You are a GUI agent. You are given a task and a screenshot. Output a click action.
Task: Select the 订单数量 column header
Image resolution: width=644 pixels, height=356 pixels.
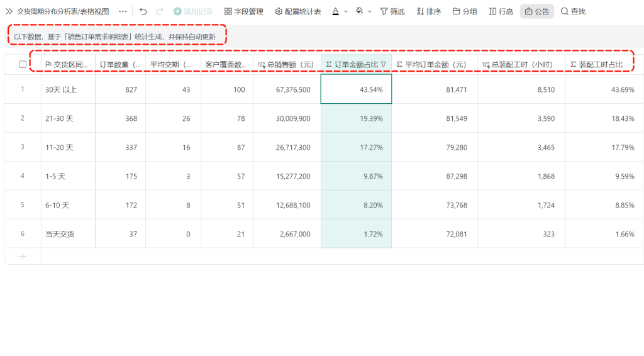[120, 64]
